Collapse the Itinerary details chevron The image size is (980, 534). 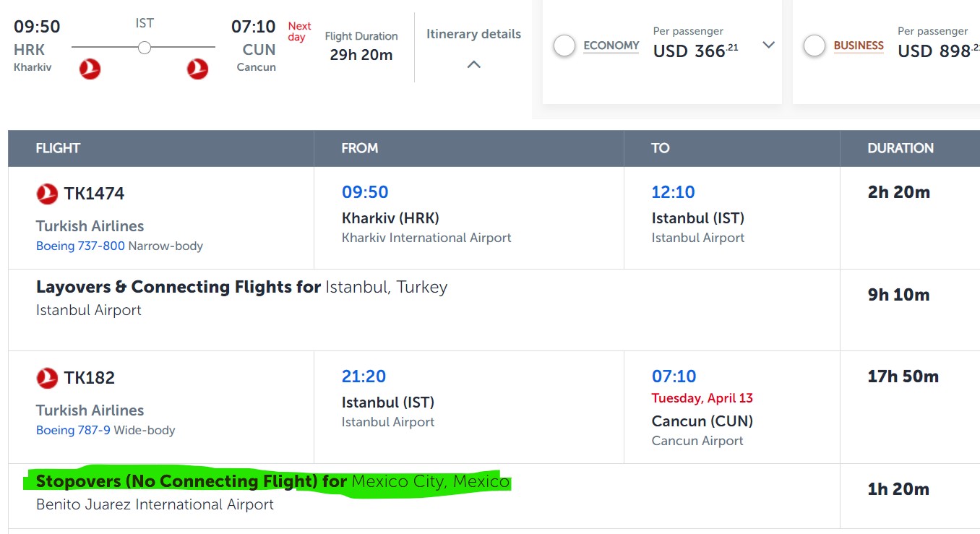[x=473, y=64]
